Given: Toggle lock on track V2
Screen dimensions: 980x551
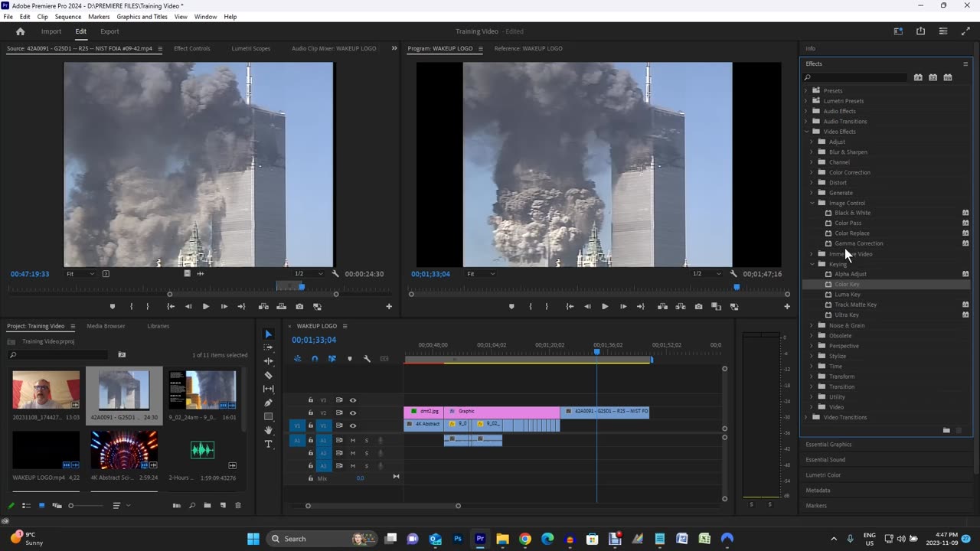Looking at the screenshot, I should (x=310, y=412).
